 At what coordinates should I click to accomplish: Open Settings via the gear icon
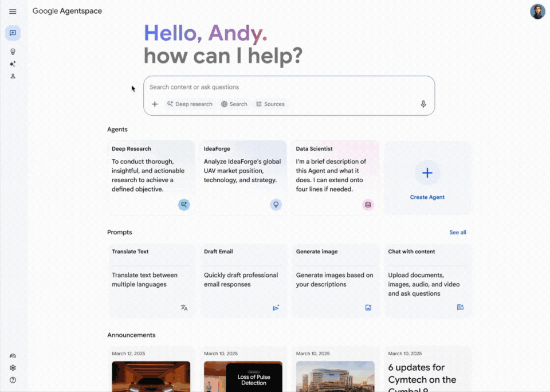pos(13,367)
